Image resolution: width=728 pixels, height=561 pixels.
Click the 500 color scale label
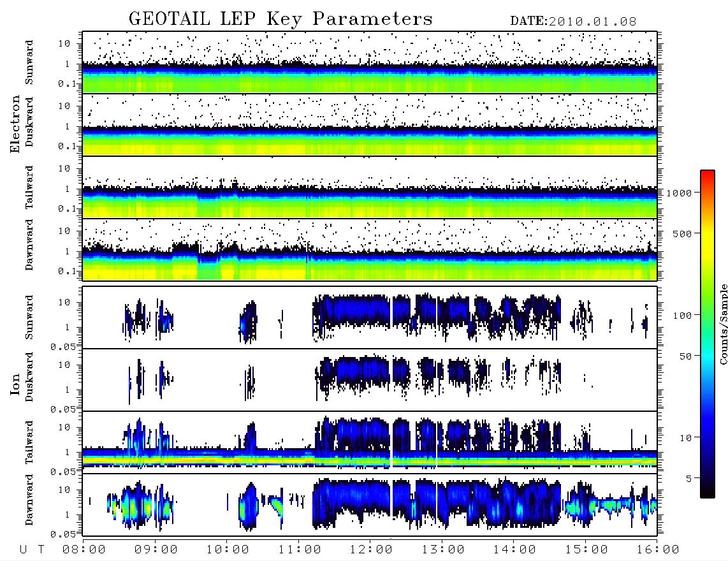(x=683, y=233)
